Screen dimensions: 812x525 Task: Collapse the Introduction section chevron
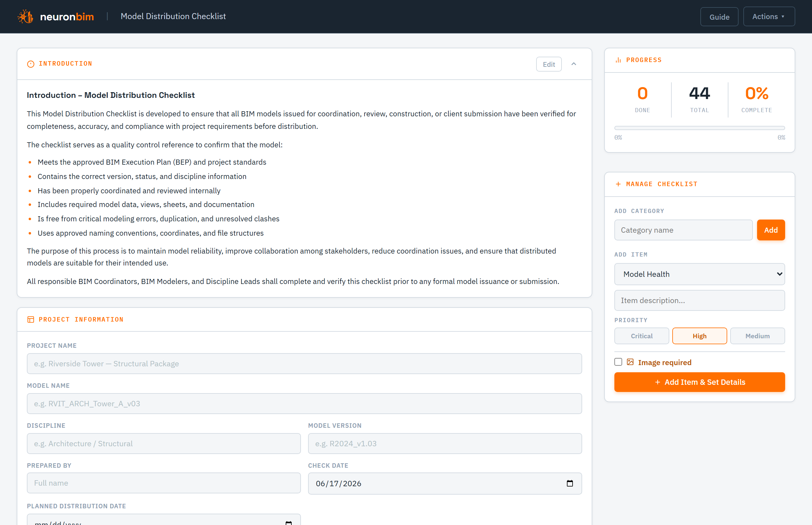574,64
